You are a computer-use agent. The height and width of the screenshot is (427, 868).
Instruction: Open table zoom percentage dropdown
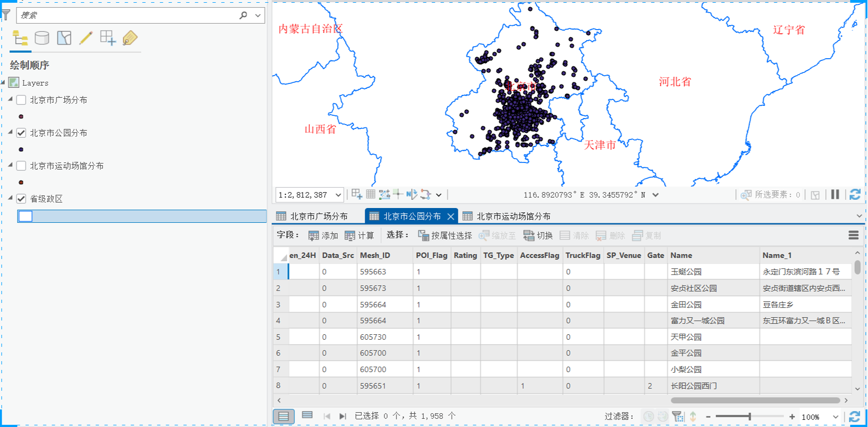[x=836, y=417]
